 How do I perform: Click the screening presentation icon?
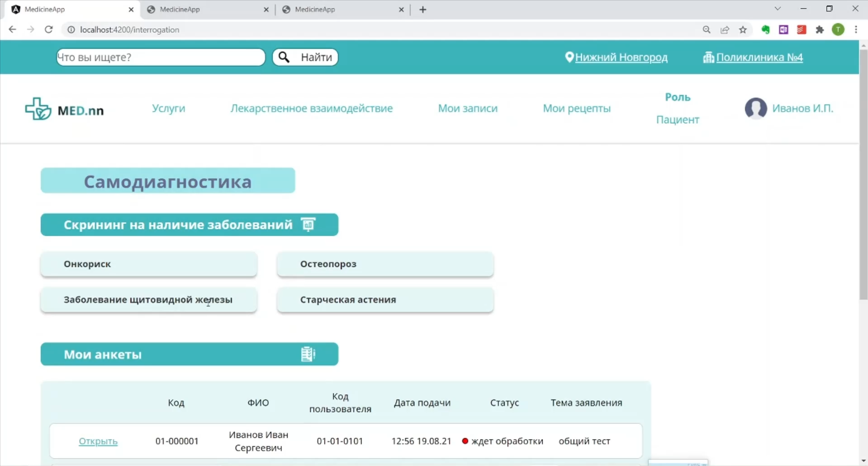tap(308, 225)
